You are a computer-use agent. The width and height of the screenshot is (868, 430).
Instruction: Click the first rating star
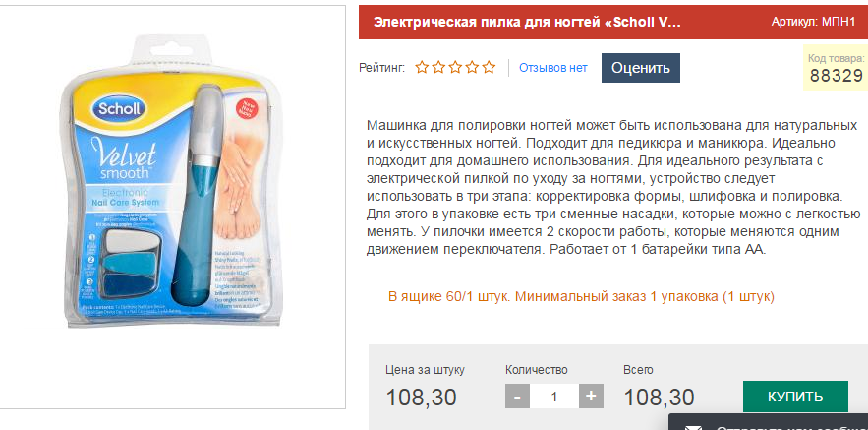click(423, 68)
